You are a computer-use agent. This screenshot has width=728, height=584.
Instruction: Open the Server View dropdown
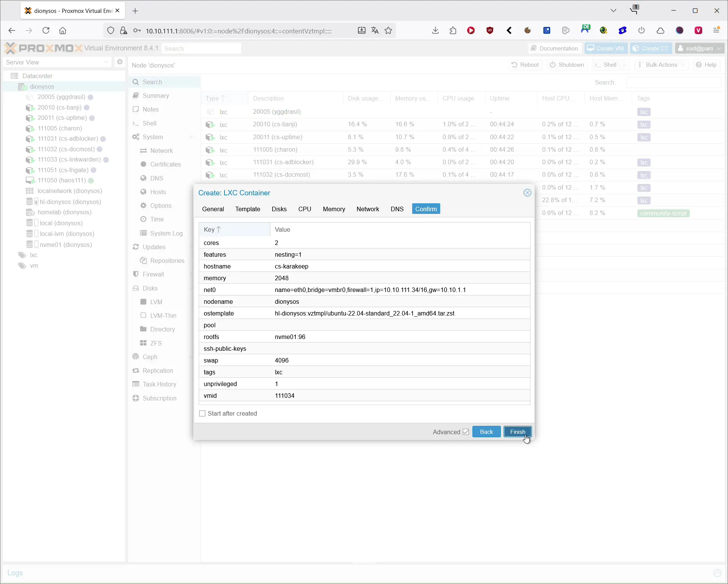coord(58,62)
